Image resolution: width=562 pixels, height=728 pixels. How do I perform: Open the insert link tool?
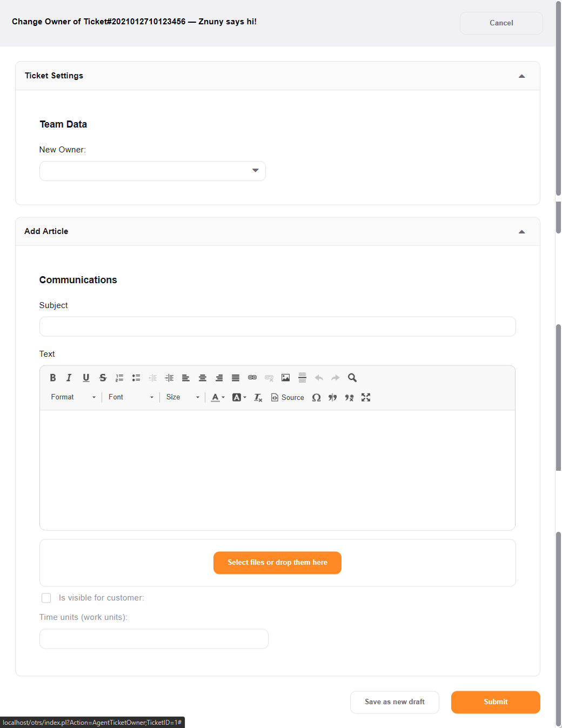coord(252,377)
